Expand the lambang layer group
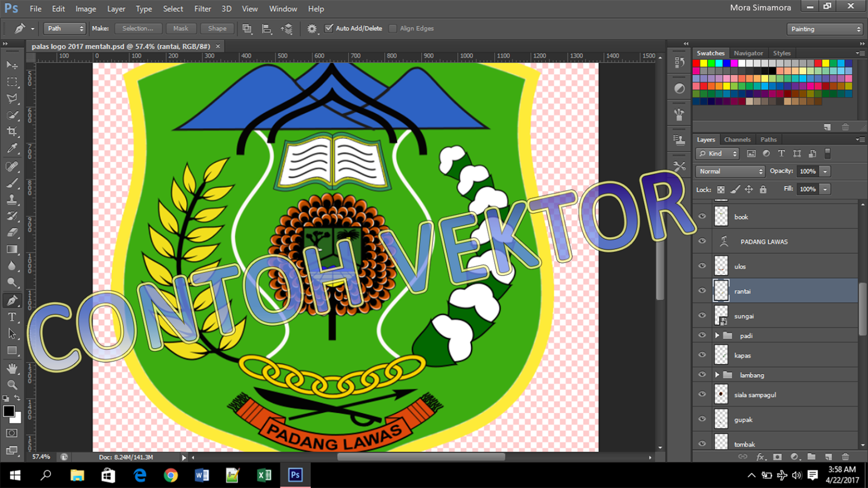The image size is (868, 488). pos(717,375)
